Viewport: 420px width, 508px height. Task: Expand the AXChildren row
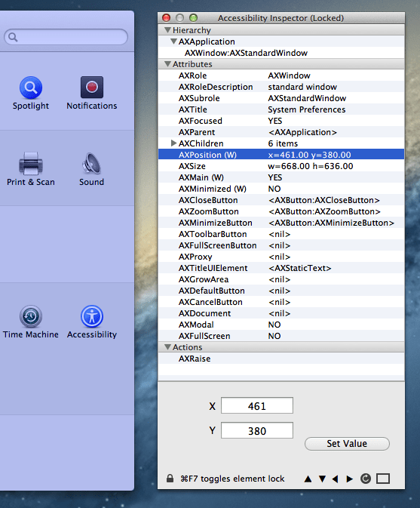173,143
